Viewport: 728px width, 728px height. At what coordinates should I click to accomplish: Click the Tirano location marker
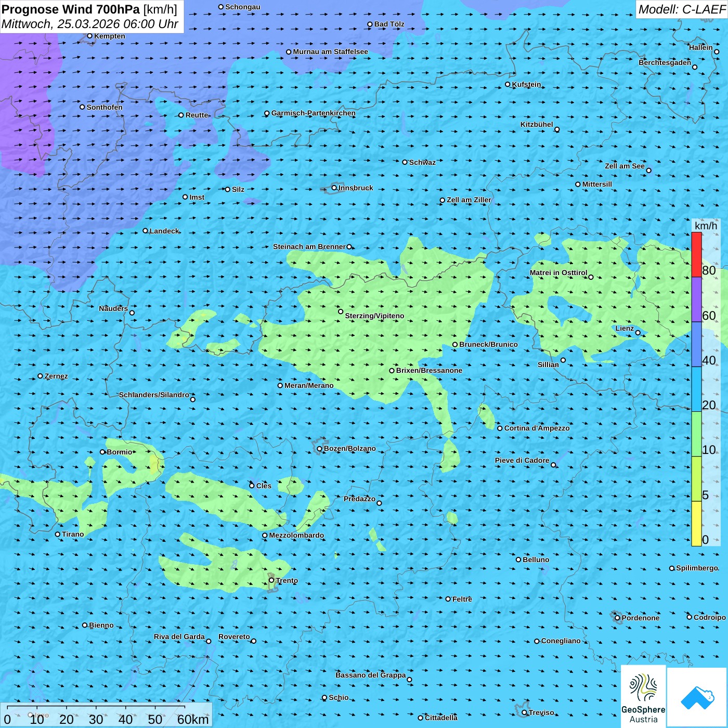[x=58, y=534]
